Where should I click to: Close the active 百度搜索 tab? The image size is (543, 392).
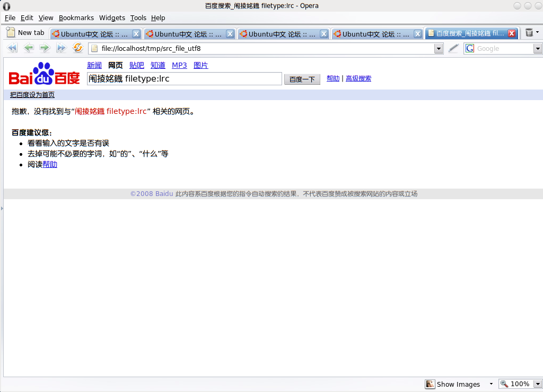coord(512,33)
